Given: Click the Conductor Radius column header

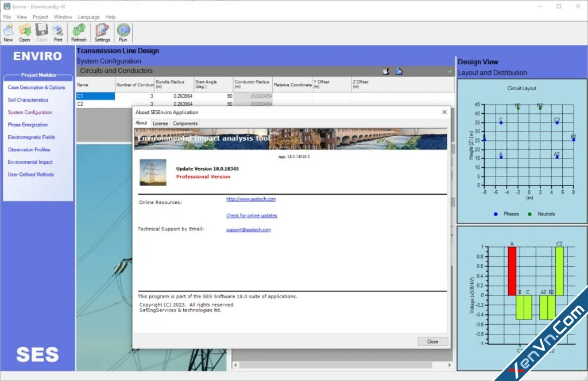Looking at the screenshot, I should tap(253, 85).
